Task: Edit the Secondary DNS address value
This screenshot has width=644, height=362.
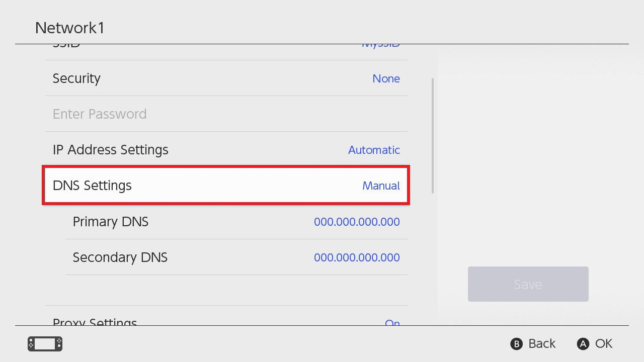Action: click(357, 258)
